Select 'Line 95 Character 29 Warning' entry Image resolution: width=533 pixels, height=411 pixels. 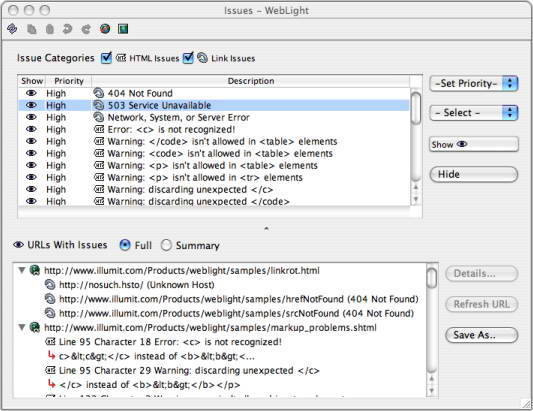[189, 371]
